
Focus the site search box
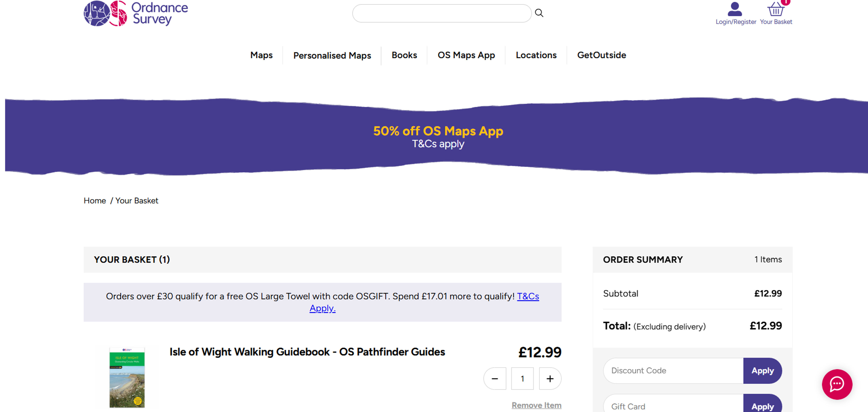[442, 13]
